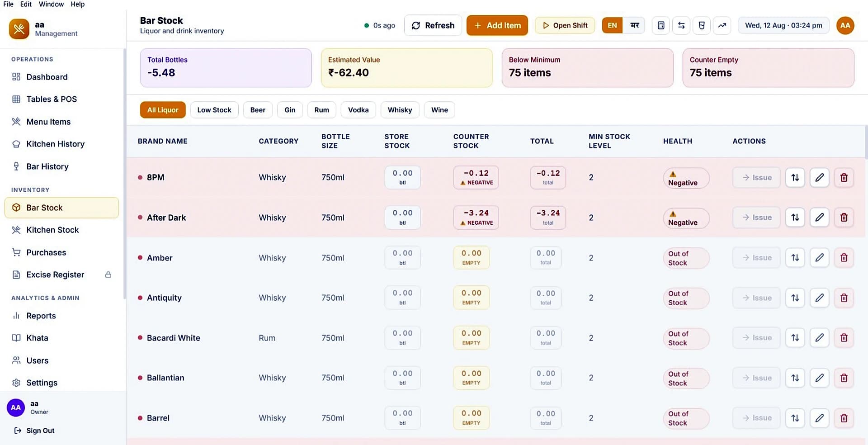Click the transfer arrows icon for After Dark
This screenshot has width=868, height=445.
point(795,218)
